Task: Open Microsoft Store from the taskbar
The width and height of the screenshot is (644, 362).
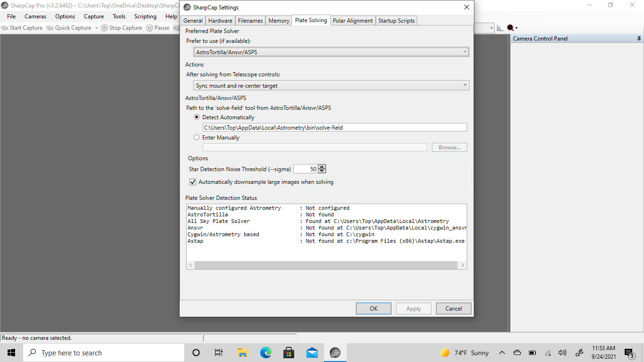Action: (x=289, y=353)
